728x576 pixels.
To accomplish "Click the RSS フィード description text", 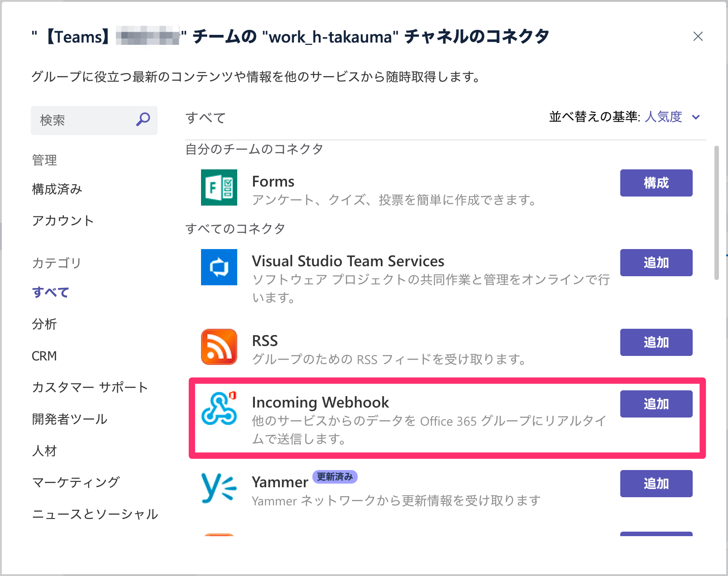I will point(389,359).
